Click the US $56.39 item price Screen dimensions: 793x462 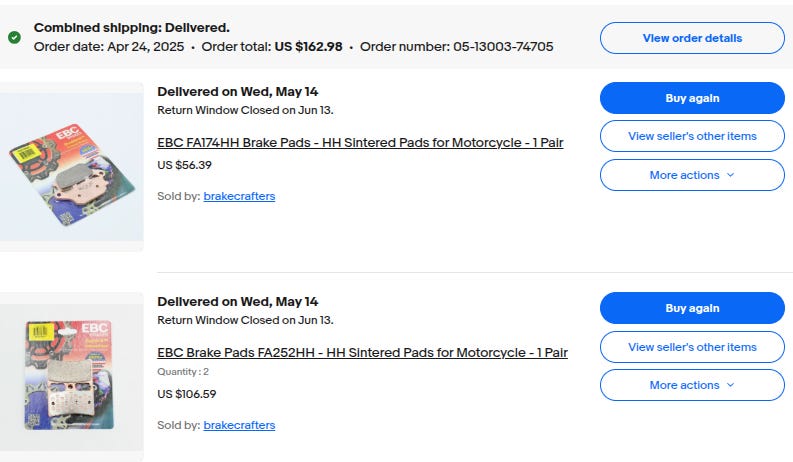point(185,165)
